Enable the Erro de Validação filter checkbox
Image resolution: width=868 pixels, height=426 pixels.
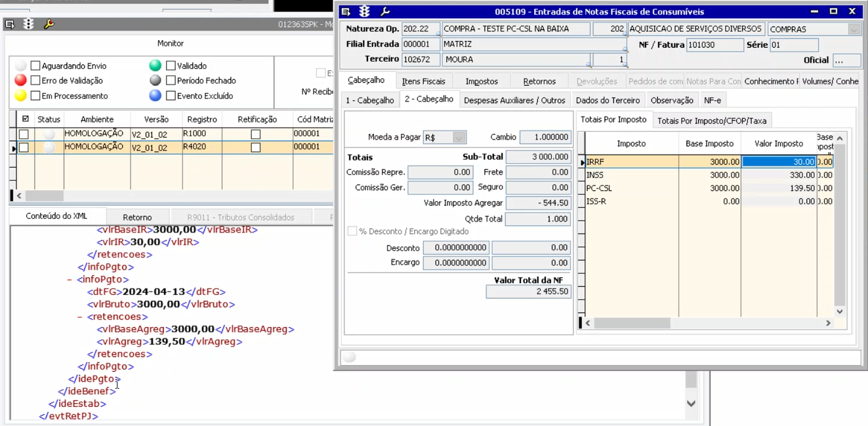pyautogui.click(x=35, y=81)
